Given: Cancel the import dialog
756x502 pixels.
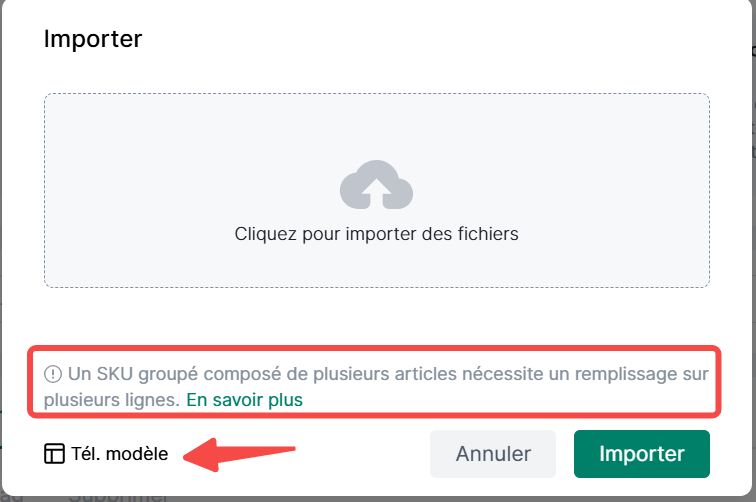Looking at the screenshot, I should point(493,454).
